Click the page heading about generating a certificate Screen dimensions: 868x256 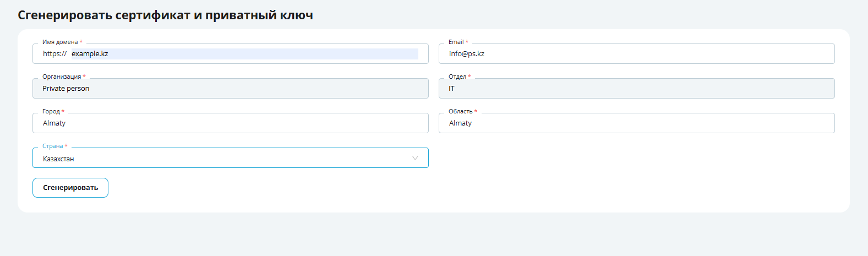tap(165, 15)
